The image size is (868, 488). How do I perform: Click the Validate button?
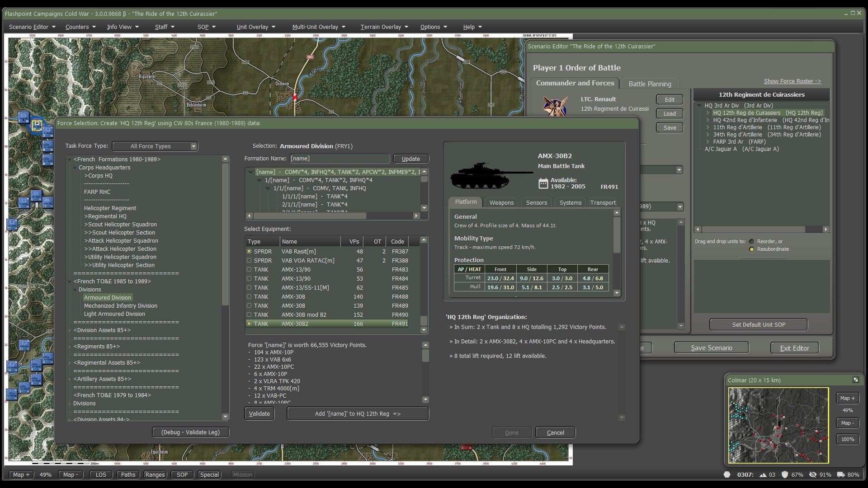click(x=259, y=413)
